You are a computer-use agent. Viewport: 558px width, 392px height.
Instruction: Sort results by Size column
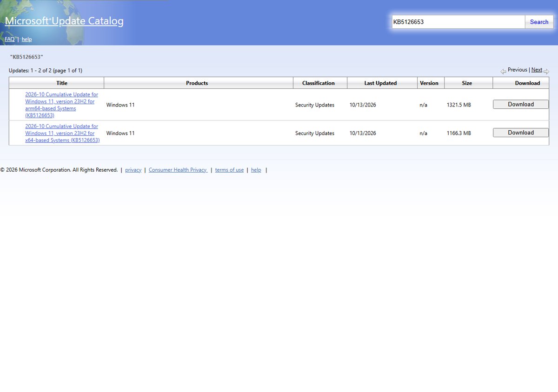click(467, 83)
